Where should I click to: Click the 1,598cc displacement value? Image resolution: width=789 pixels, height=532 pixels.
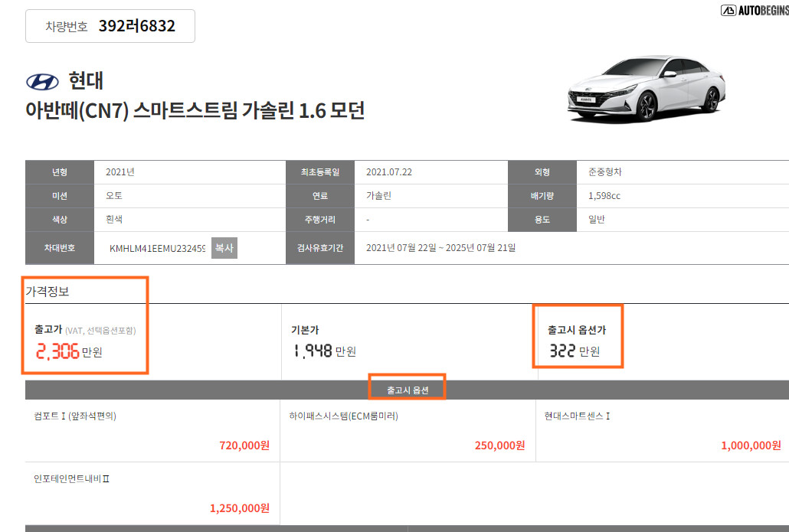(x=604, y=196)
